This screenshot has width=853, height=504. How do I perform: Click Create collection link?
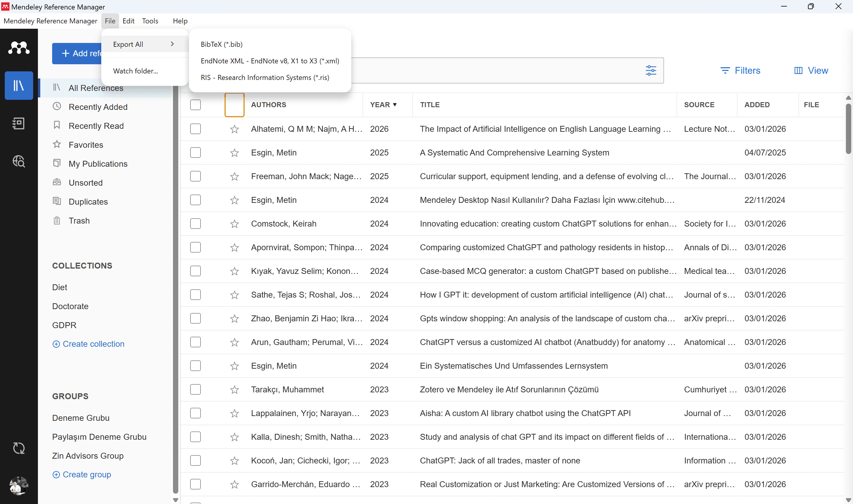coord(88,344)
